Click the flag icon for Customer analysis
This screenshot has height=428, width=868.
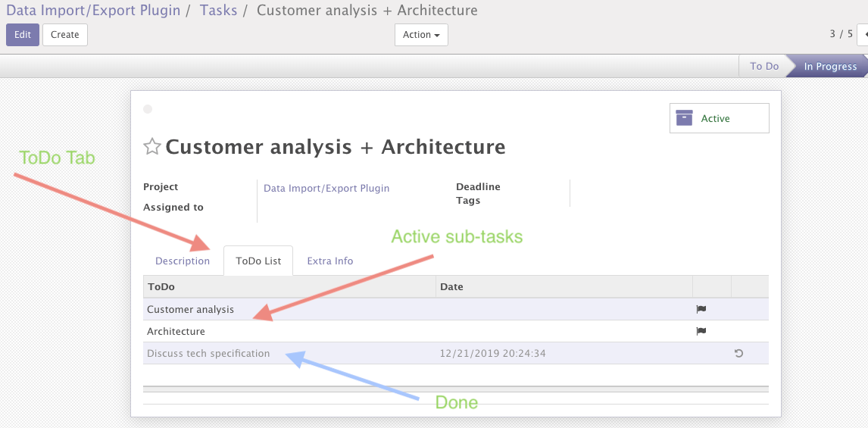(701, 309)
